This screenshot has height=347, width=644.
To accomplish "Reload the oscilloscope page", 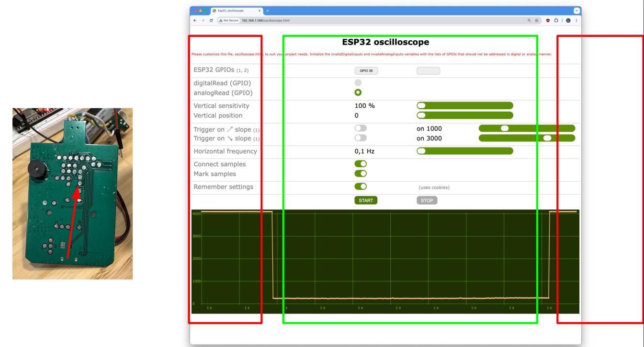I will point(211,21).
